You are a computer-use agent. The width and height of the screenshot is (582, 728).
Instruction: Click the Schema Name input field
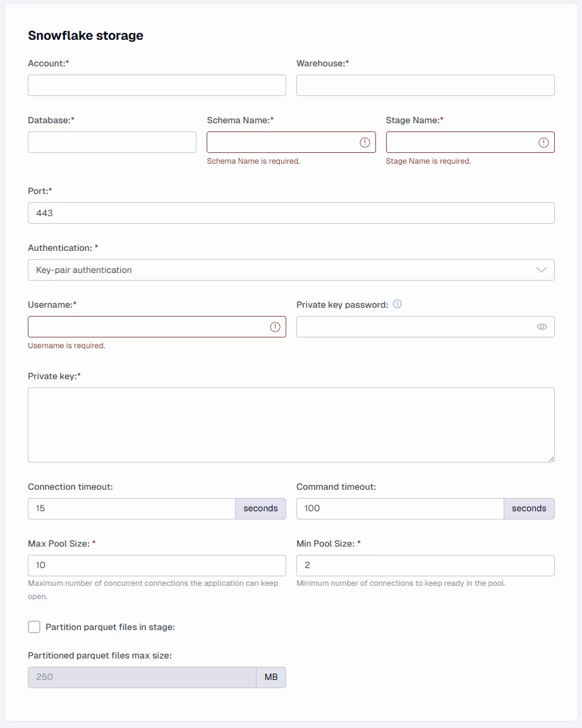tap(281, 142)
